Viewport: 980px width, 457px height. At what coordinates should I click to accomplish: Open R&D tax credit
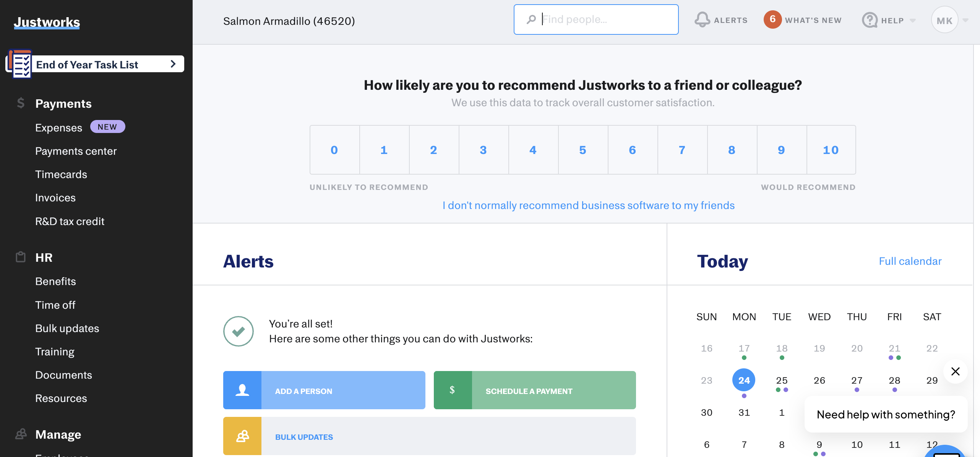click(70, 221)
